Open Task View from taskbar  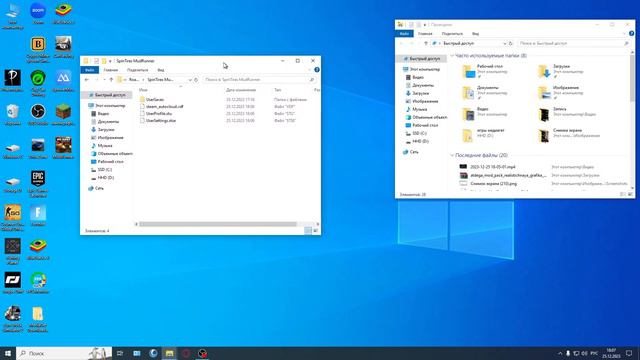(x=120, y=353)
